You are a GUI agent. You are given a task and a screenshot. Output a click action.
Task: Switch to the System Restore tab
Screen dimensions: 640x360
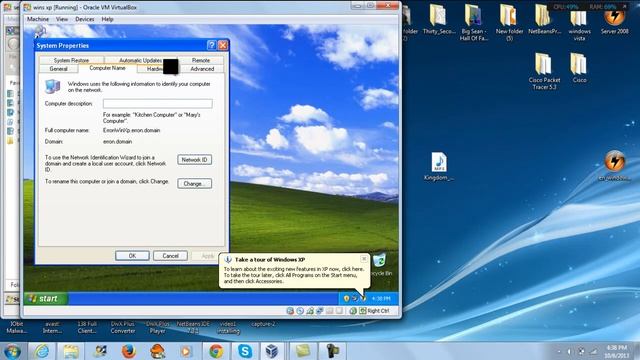click(71, 60)
